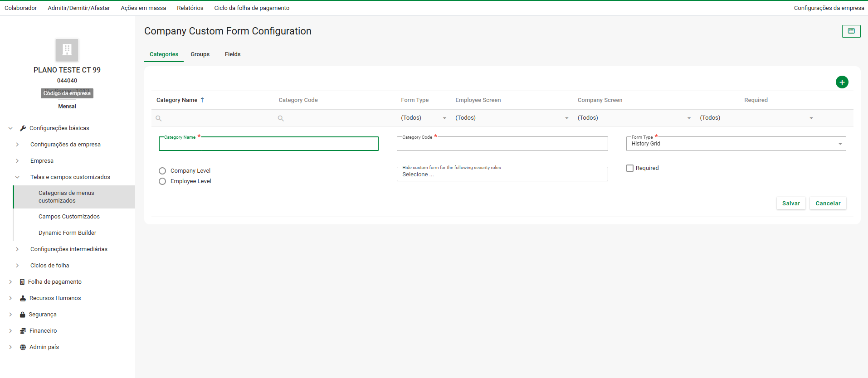
Task: Open the Employee Screen filter dropdown
Action: tap(512, 118)
